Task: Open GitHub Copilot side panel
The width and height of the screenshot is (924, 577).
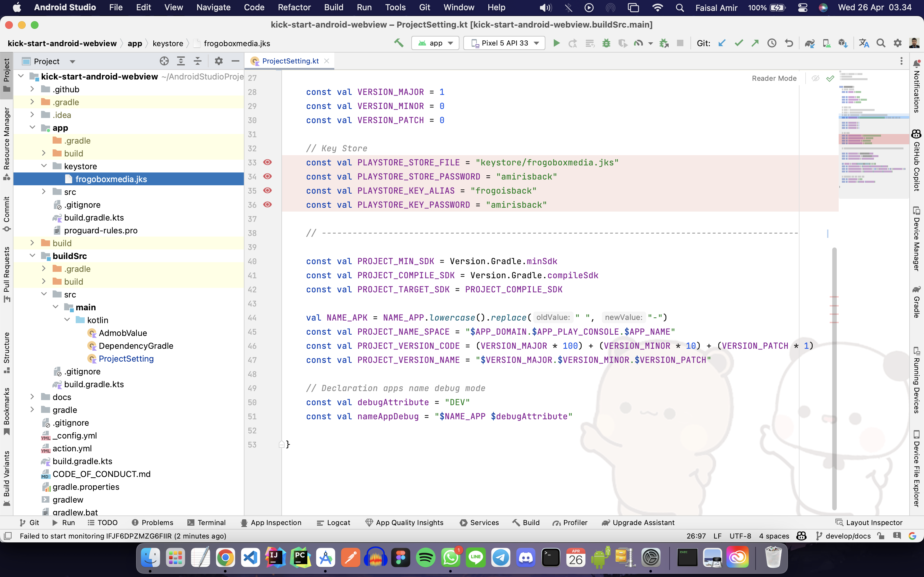Action: tap(916, 160)
